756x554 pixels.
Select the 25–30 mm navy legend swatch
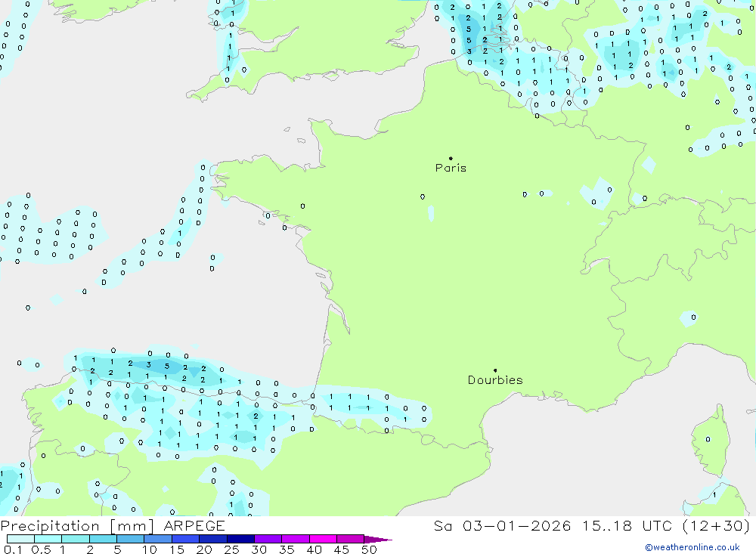tap(240, 539)
